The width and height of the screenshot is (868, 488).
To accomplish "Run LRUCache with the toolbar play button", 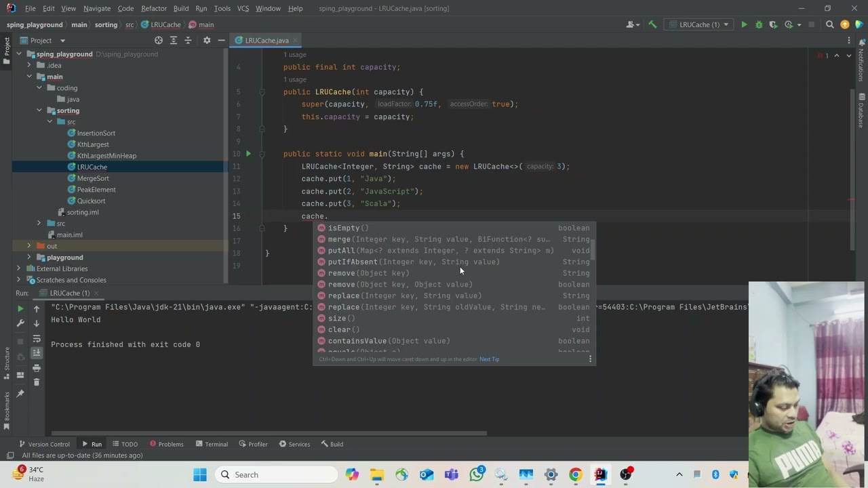I will pos(744,24).
